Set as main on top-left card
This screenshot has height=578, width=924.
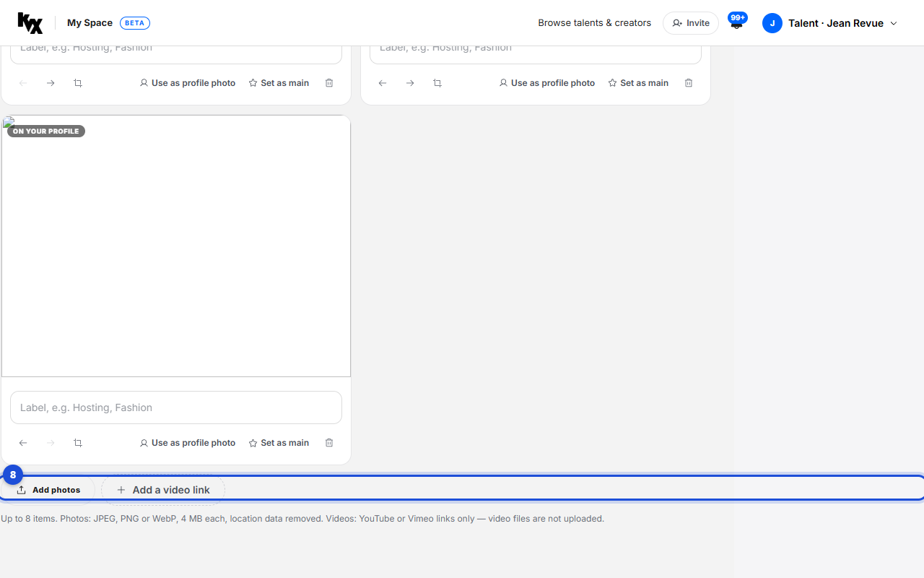(279, 83)
